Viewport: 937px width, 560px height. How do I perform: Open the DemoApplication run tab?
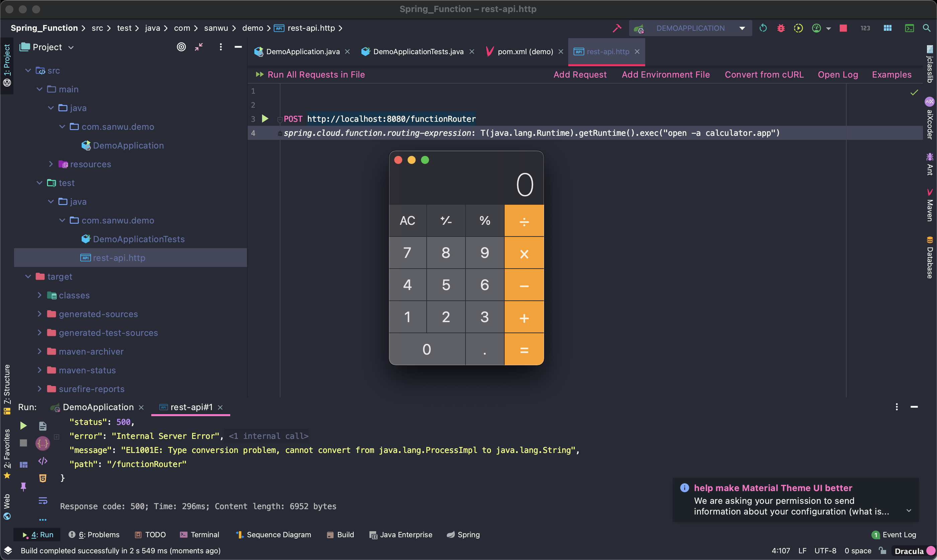97,406
